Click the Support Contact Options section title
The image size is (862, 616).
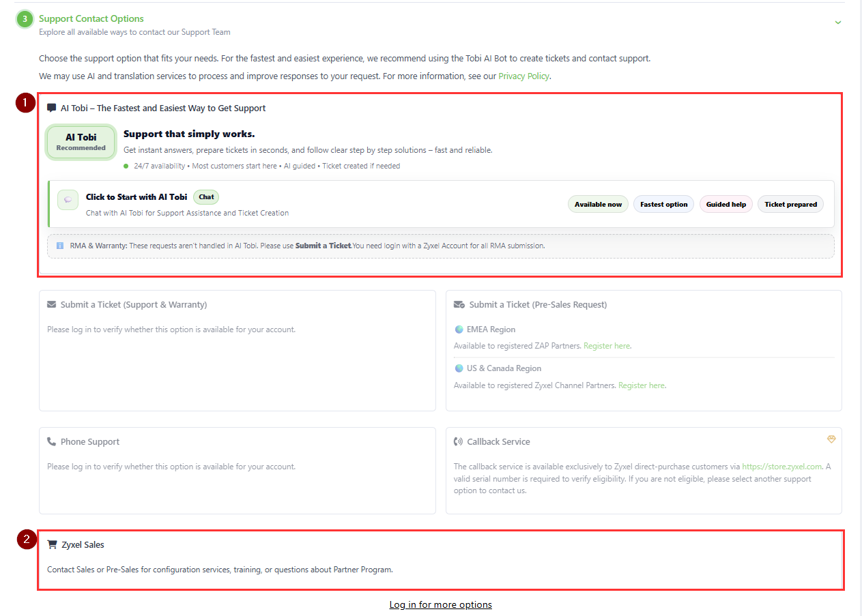click(91, 18)
